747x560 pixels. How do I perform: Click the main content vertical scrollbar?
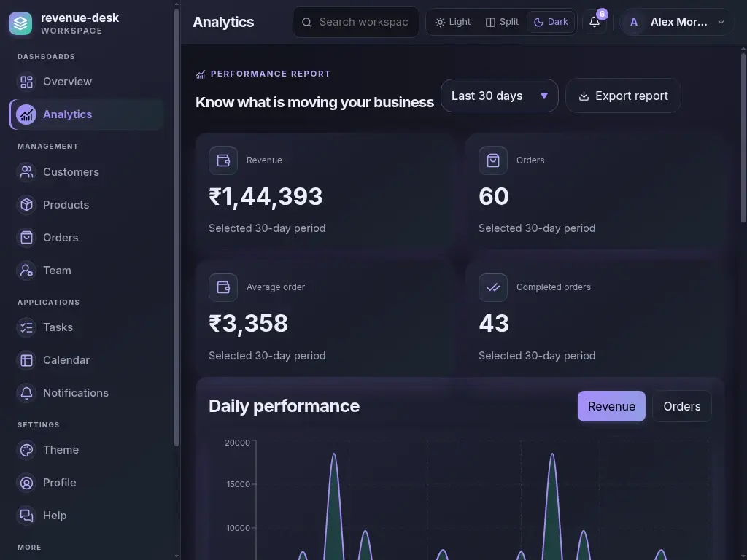pyautogui.click(x=743, y=138)
